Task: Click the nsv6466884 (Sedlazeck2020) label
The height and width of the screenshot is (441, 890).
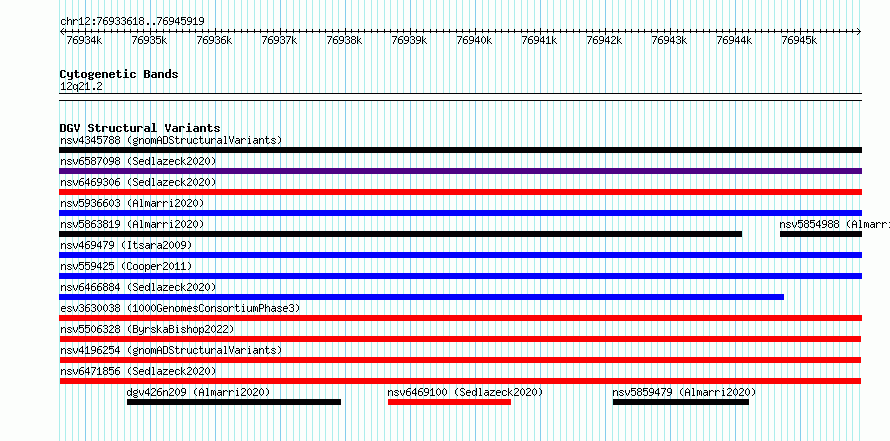Action: click(x=138, y=287)
